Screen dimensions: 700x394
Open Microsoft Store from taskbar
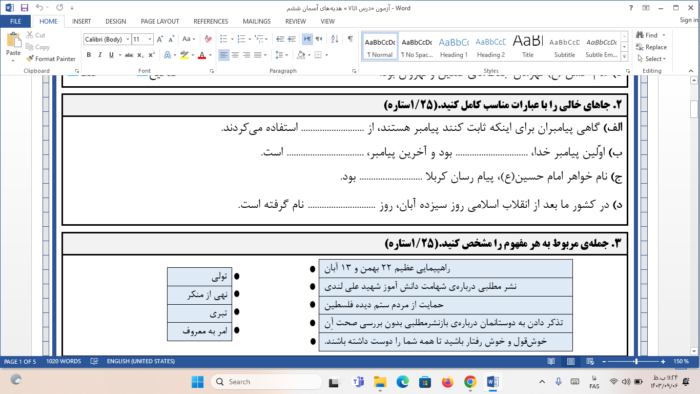[x=425, y=382]
